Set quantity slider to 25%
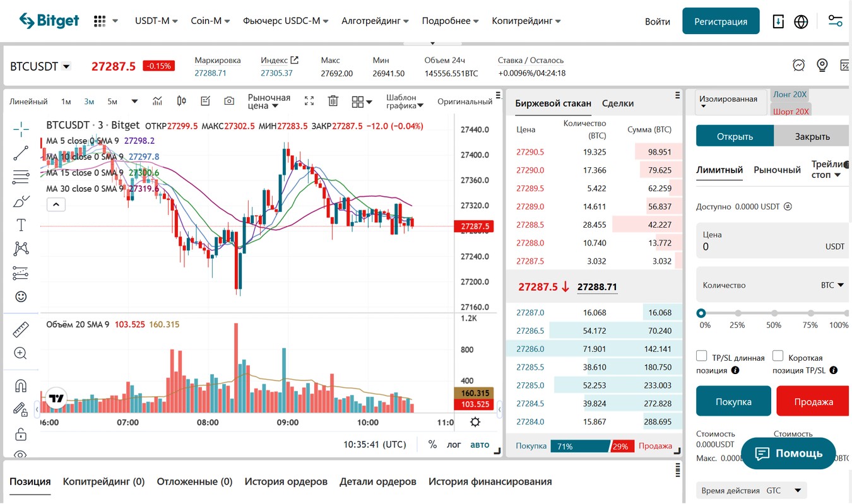 tap(737, 313)
